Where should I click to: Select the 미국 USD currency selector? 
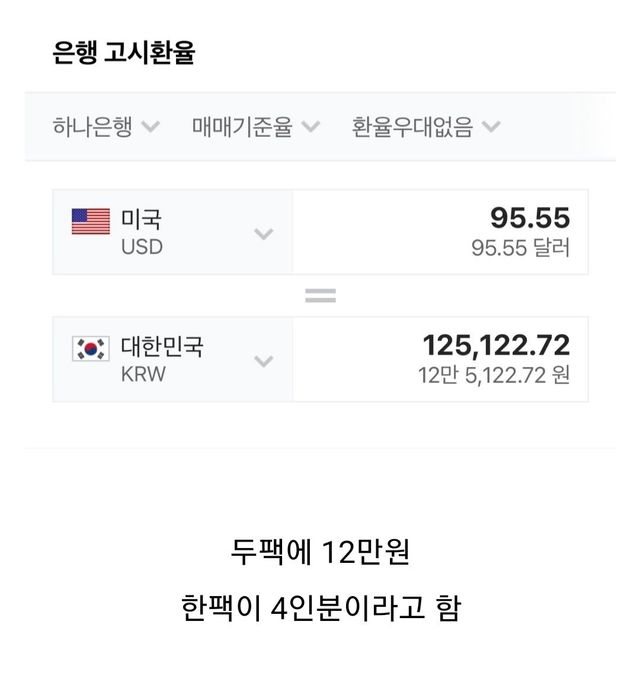(x=142, y=232)
